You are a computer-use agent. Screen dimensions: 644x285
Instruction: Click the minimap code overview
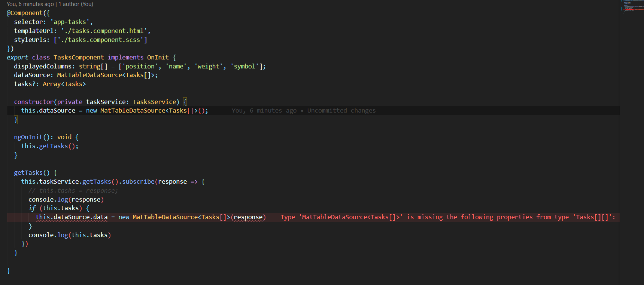coord(632,7)
